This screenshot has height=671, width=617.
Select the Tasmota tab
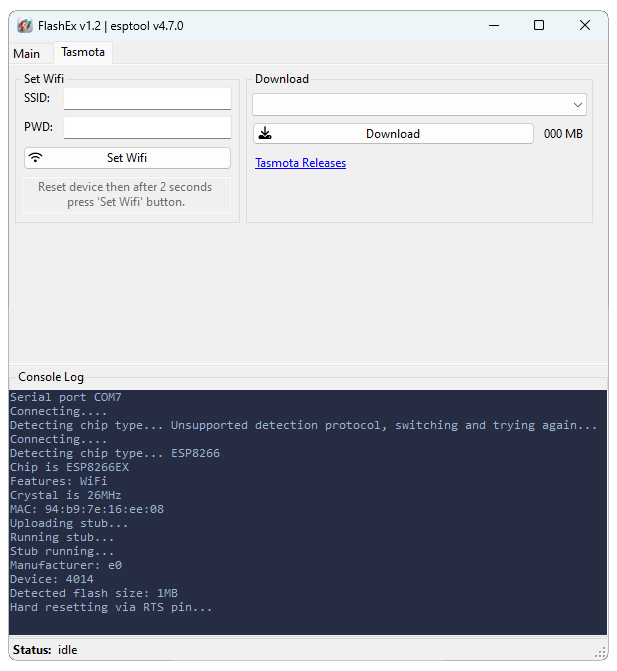(83, 52)
